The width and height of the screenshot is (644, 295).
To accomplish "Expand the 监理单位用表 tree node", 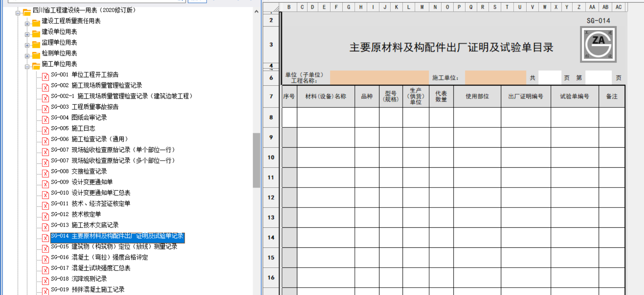I will coord(27,45).
